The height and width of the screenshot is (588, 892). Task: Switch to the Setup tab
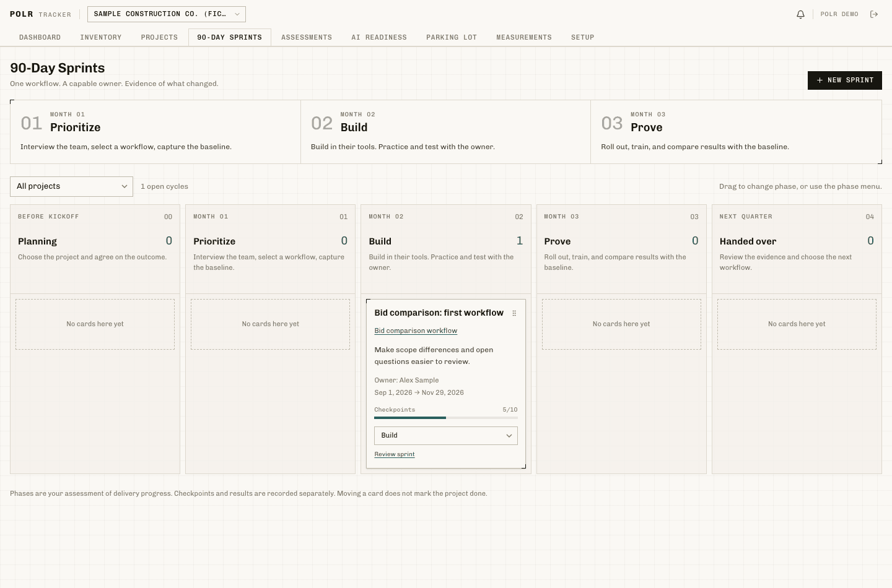[583, 37]
